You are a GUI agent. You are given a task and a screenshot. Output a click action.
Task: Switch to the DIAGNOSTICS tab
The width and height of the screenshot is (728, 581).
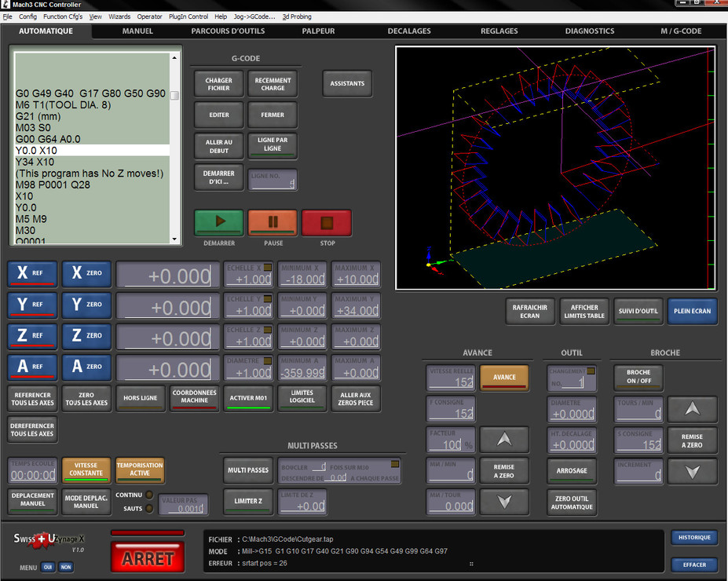pyautogui.click(x=589, y=31)
